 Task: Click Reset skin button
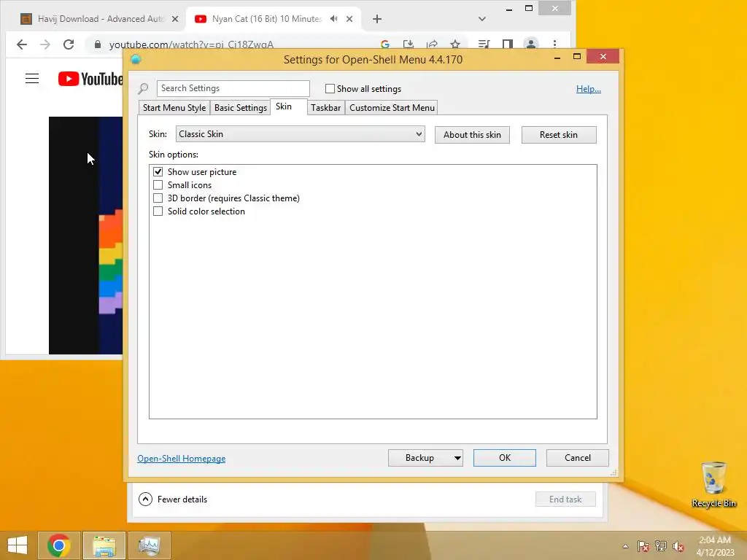pos(559,135)
